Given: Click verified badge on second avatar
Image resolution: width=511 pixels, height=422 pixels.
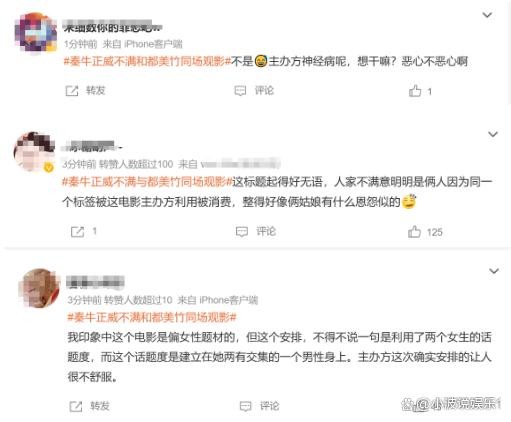Looking at the screenshot, I should pyautogui.click(x=49, y=168).
